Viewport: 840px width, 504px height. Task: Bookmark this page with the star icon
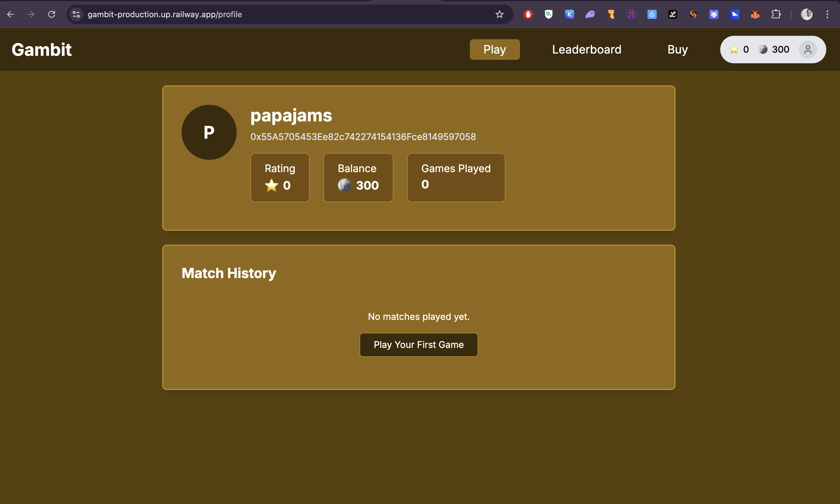click(x=499, y=14)
